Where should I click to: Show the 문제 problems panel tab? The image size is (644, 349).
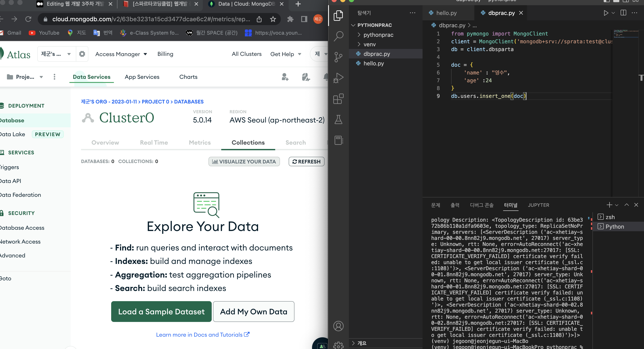[x=436, y=205]
